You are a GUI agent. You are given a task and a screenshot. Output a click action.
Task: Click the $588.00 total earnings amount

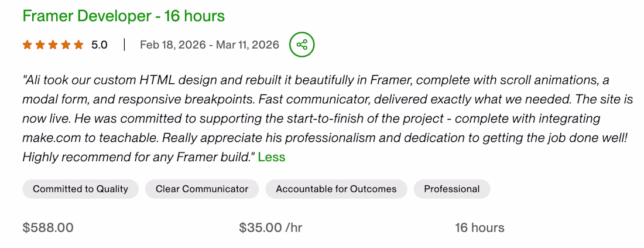coord(48,227)
